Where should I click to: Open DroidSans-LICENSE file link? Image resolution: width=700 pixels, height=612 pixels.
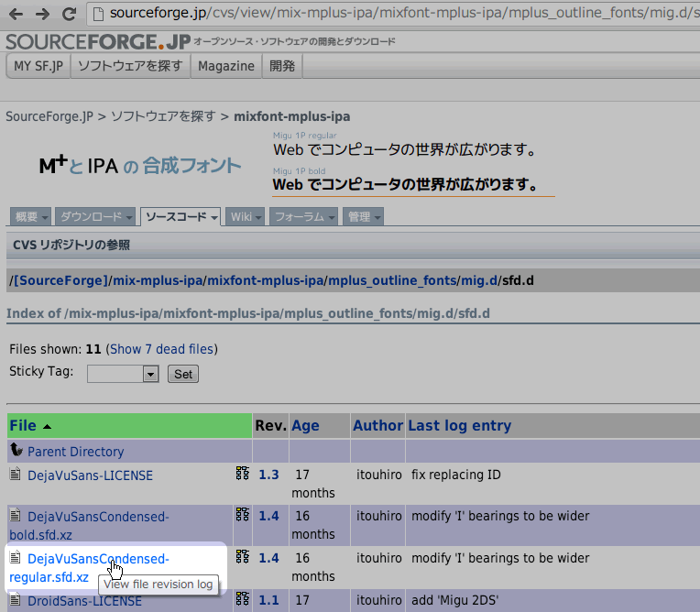coord(84,601)
